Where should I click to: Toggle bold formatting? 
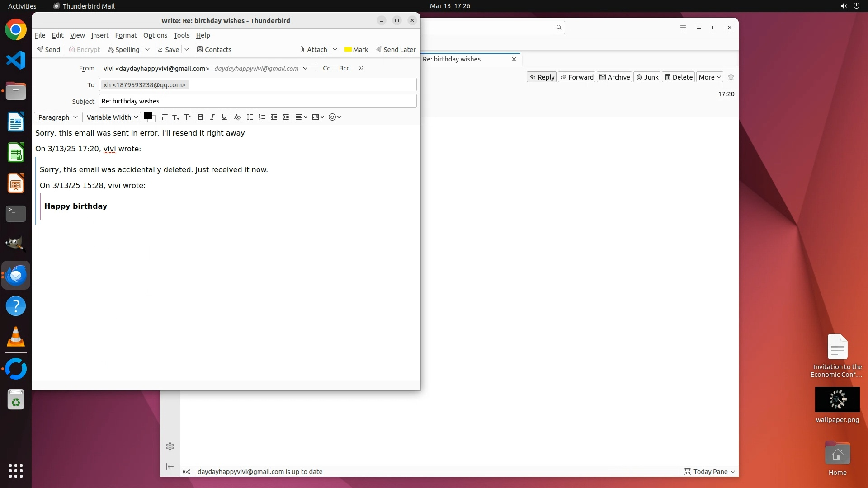tap(201, 117)
